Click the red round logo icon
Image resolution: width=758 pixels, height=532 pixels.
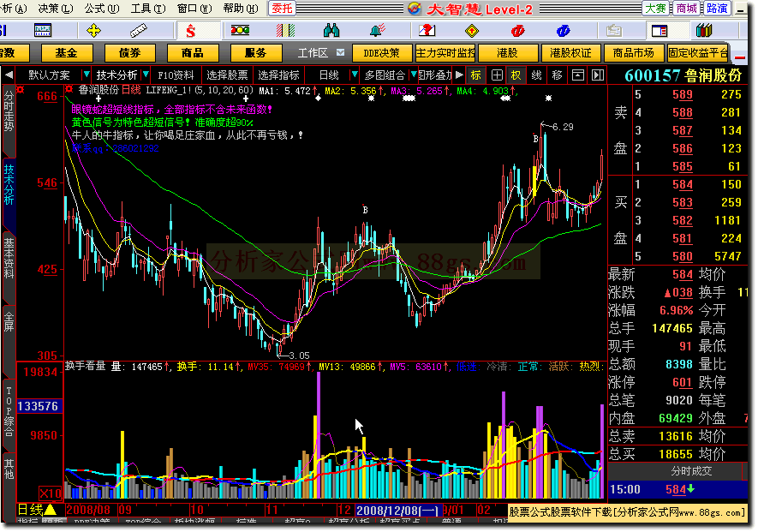pyautogui.click(x=517, y=31)
